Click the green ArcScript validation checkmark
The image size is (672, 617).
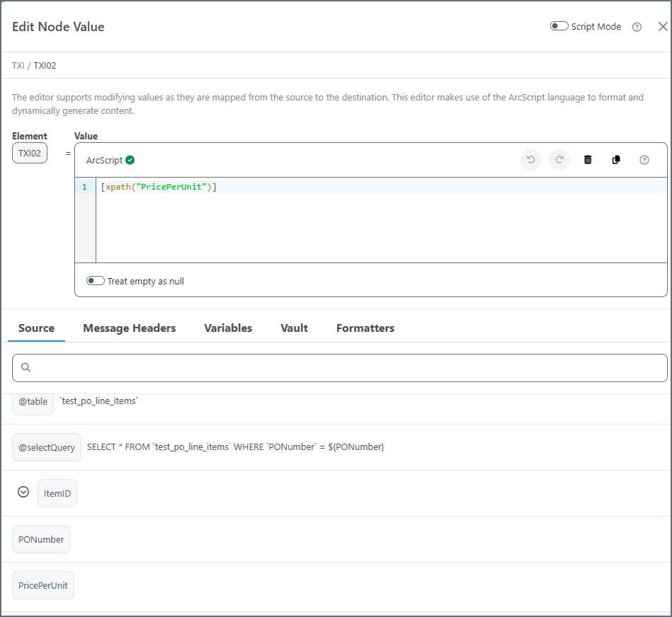[130, 160]
